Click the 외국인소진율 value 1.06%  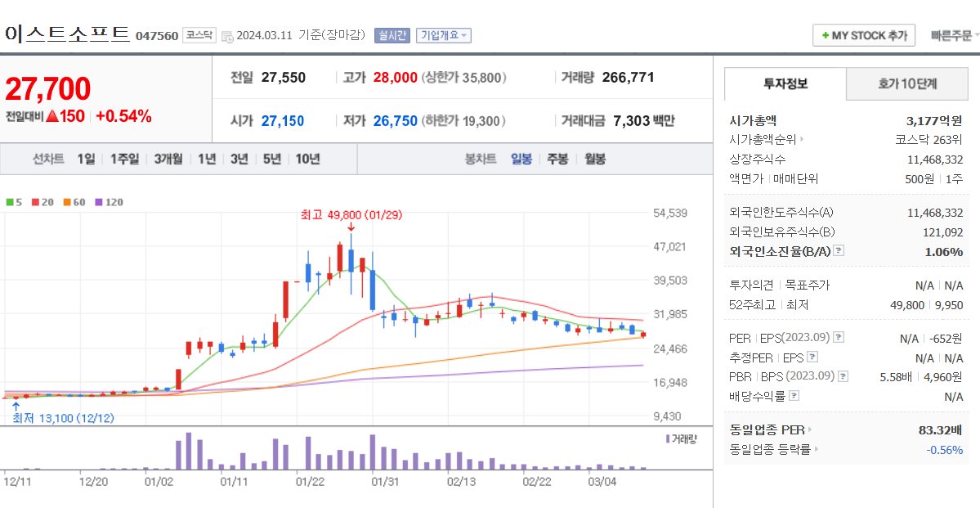click(944, 251)
